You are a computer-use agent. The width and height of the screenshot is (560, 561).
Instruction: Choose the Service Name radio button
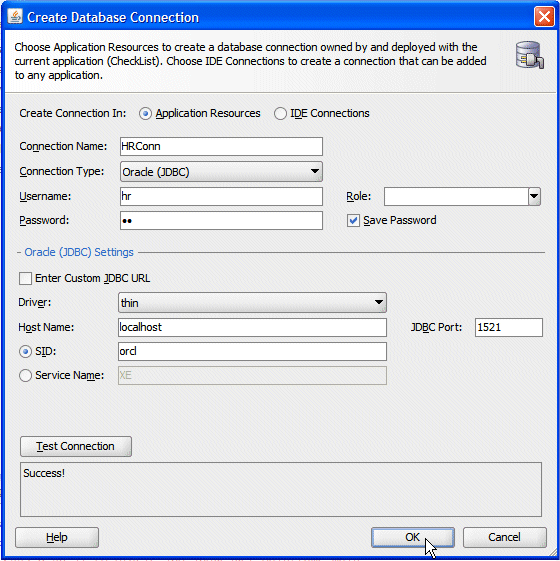click(x=25, y=375)
